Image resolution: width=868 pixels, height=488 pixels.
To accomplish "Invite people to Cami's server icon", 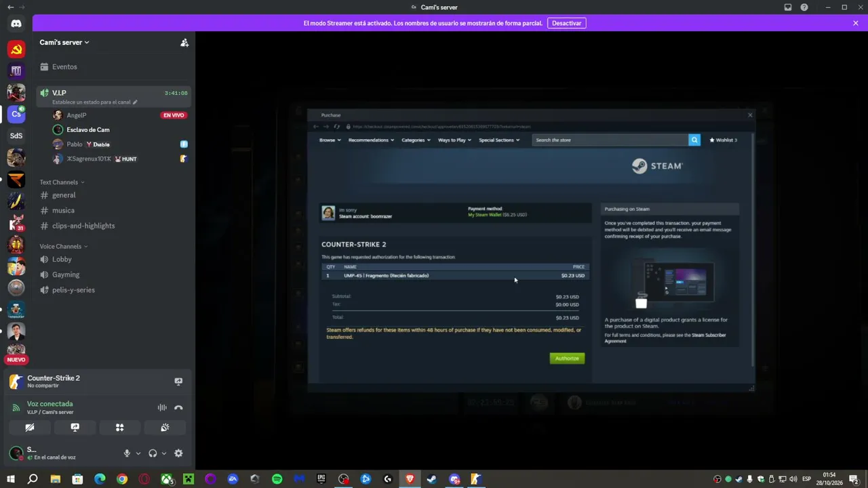I will coord(184,42).
